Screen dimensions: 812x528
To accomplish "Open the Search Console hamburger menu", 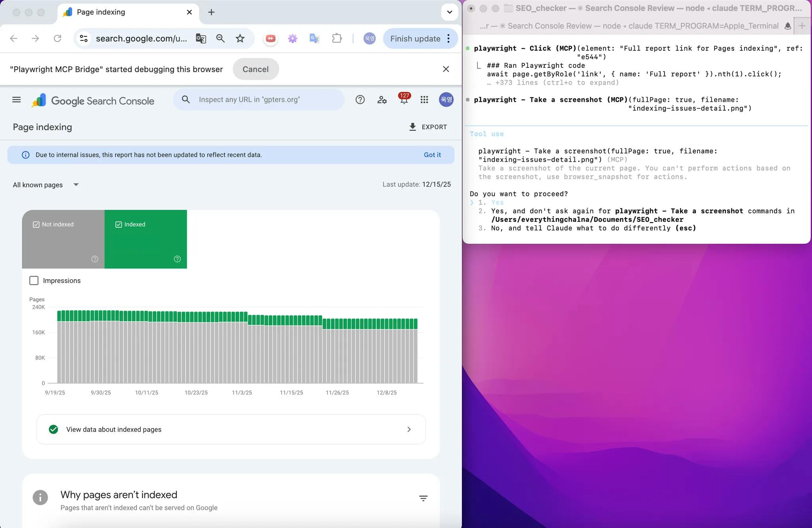I will click(16, 100).
